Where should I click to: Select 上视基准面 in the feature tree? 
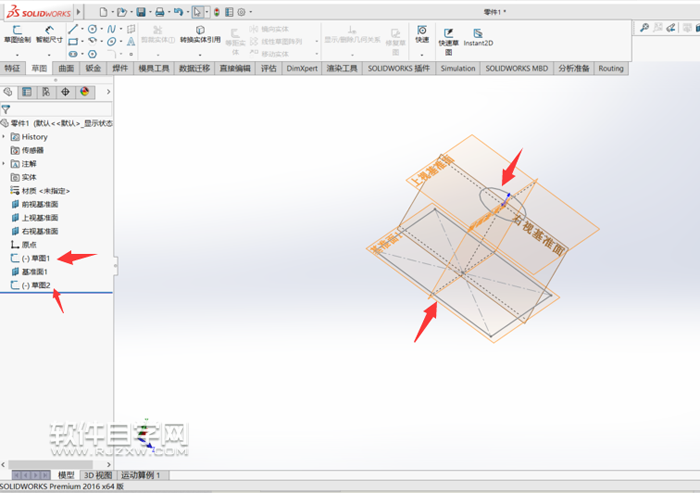35,217
